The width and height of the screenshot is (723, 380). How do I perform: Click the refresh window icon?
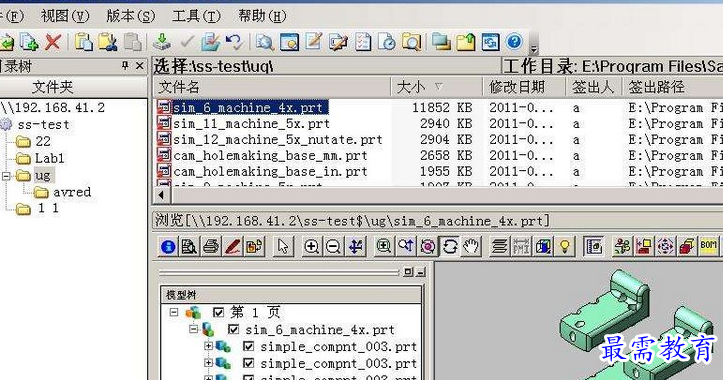point(490,42)
